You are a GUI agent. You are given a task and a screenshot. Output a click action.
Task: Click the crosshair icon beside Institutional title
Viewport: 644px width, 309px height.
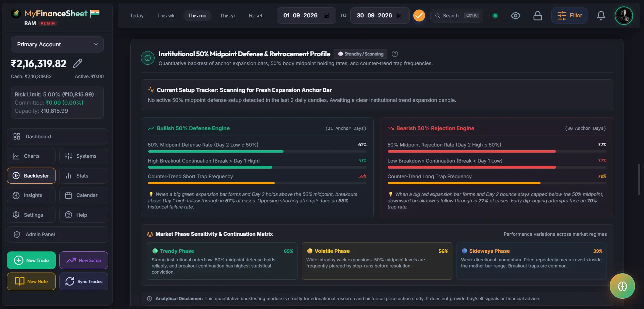pyautogui.click(x=148, y=58)
